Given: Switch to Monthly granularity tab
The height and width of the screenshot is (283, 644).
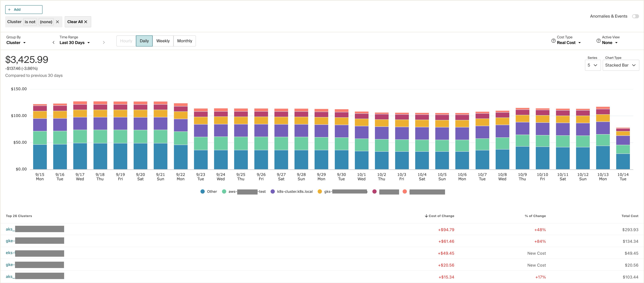Looking at the screenshot, I should click(185, 41).
